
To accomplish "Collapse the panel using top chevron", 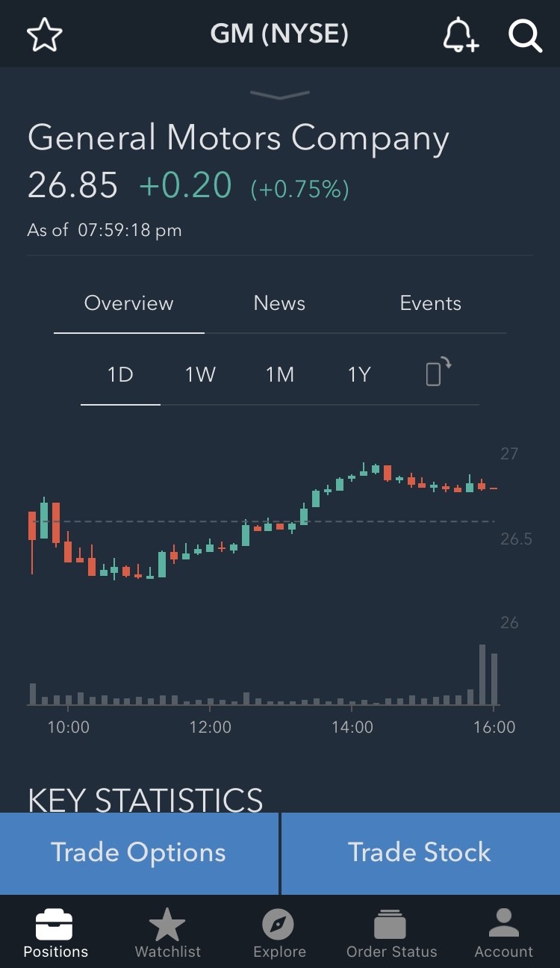I will (280, 95).
